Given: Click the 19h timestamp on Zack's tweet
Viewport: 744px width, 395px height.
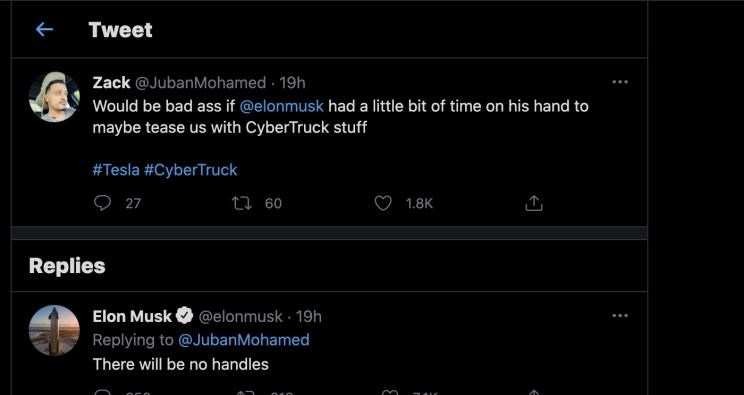Looking at the screenshot, I should (x=292, y=83).
